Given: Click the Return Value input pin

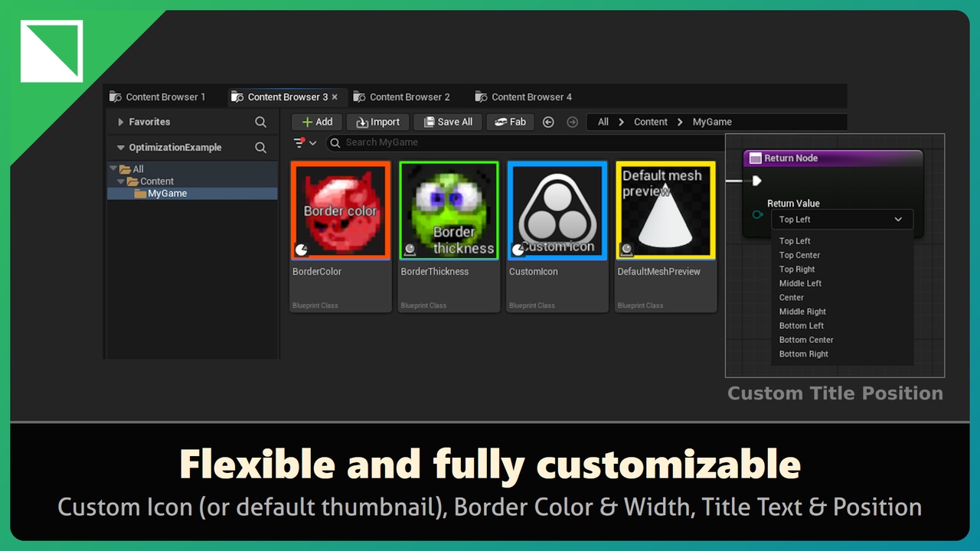Looking at the screenshot, I should [x=757, y=215].
